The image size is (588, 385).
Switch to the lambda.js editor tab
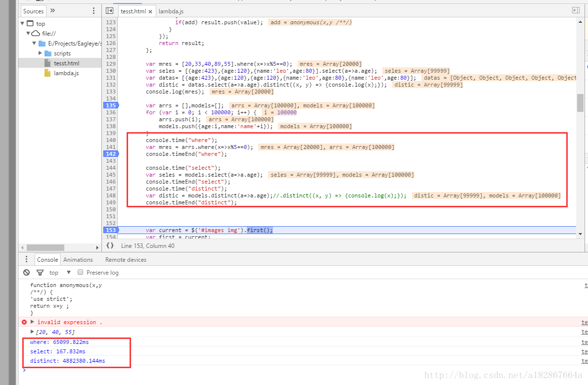click(x=171, y=11)
